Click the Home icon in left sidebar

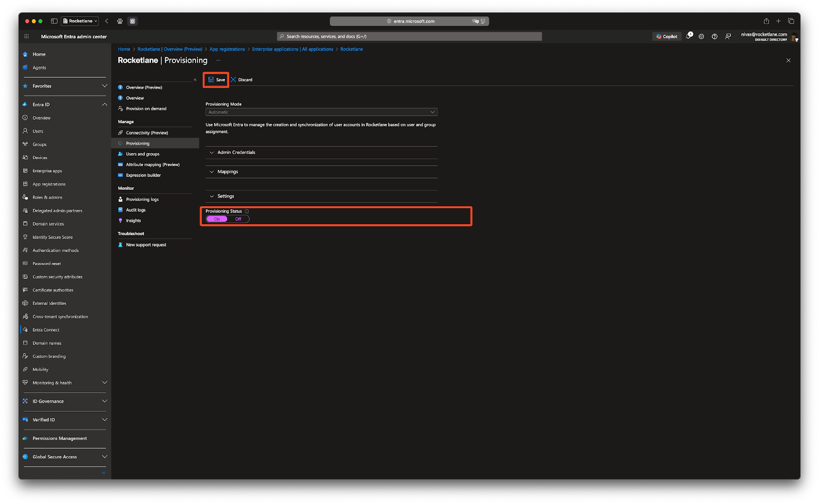pyautogui.click(x=25, y=54)
